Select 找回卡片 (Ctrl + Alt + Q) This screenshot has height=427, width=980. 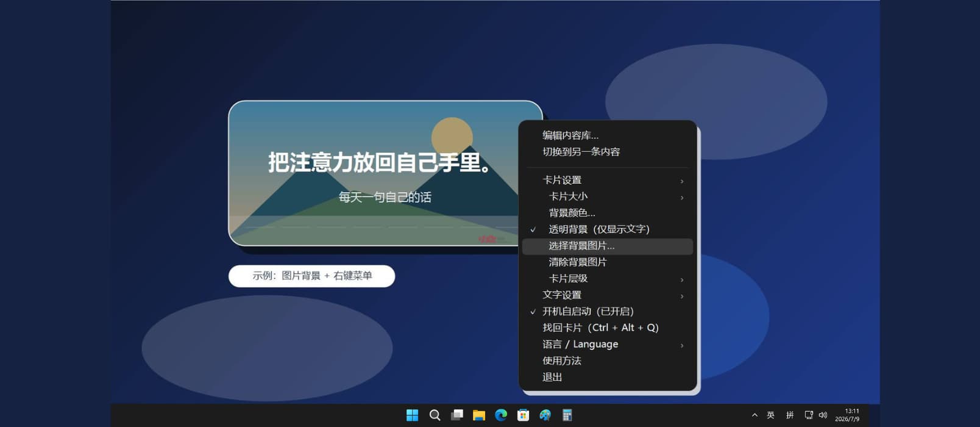click(608, 328)
